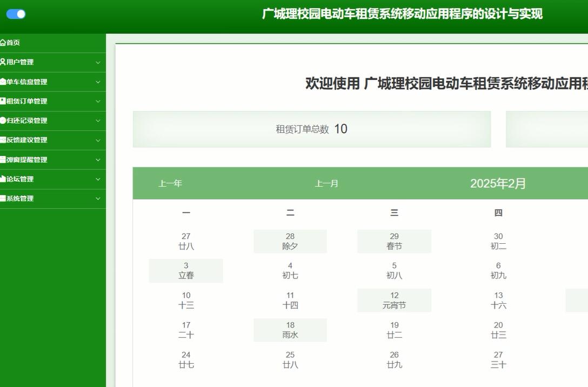This screenshot has height=387, width=588.
Task: Click the icon beside 反馈建议管理
Action: [x=3, y=140]
